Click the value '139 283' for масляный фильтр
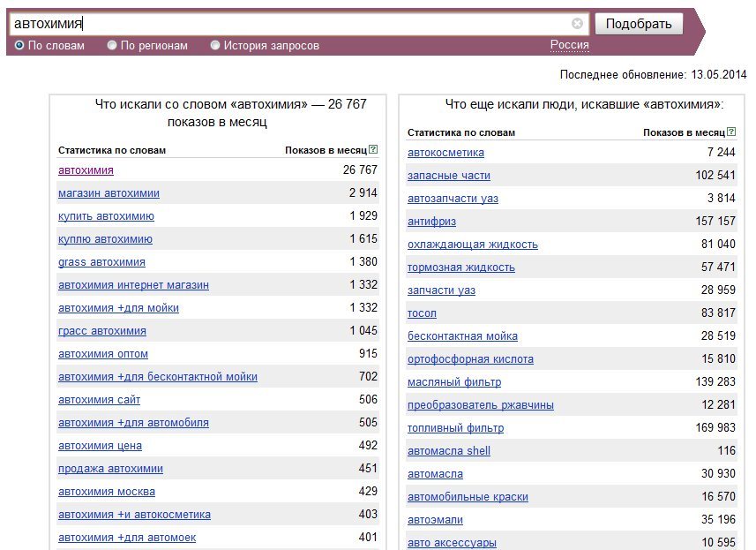 click(715, 381)
